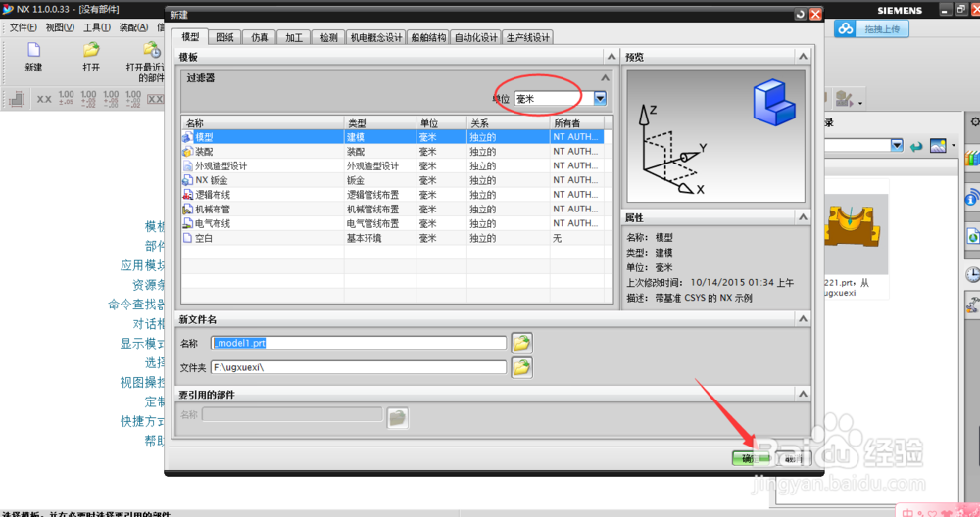Open the roles robot resource bar icon
This screenshot has height=517, width=980.
(972, 305)
